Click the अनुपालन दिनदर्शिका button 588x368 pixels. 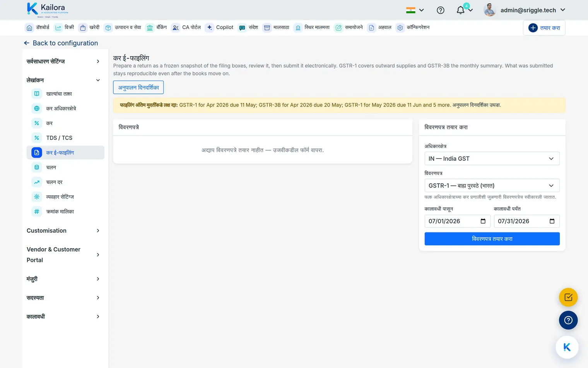click(138, 88)
